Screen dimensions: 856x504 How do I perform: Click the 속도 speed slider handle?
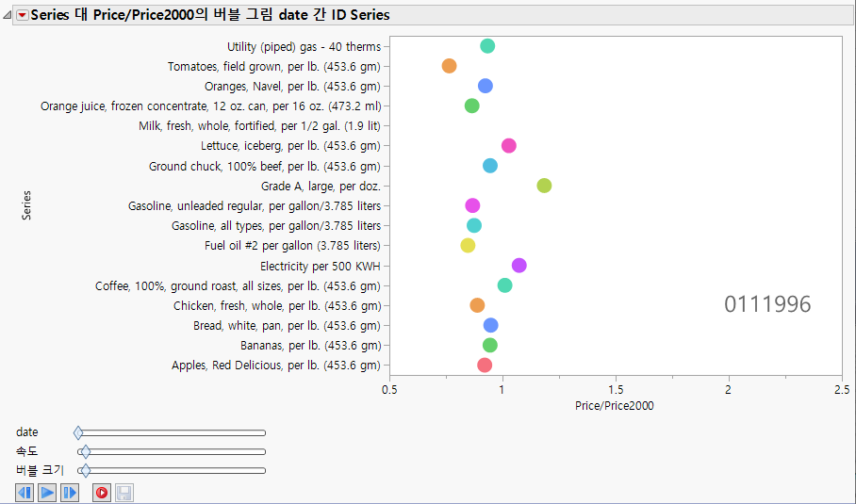[86, 451]
